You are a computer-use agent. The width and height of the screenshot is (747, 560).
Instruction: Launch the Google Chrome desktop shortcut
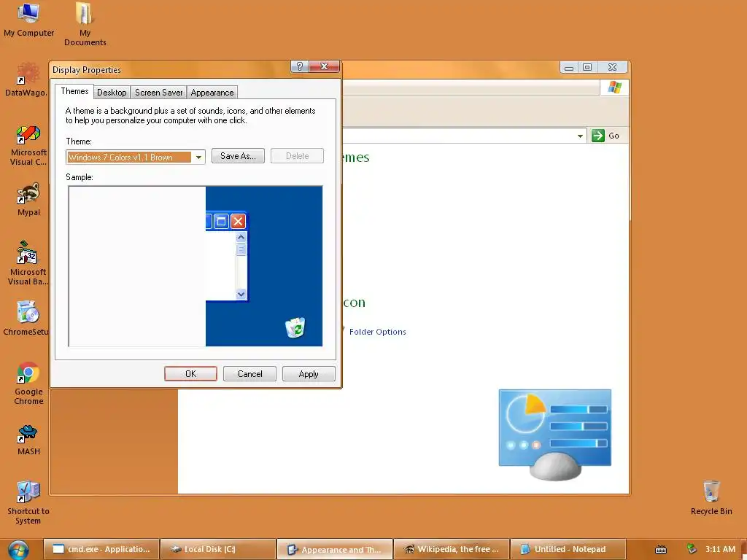tap(28, 384)
